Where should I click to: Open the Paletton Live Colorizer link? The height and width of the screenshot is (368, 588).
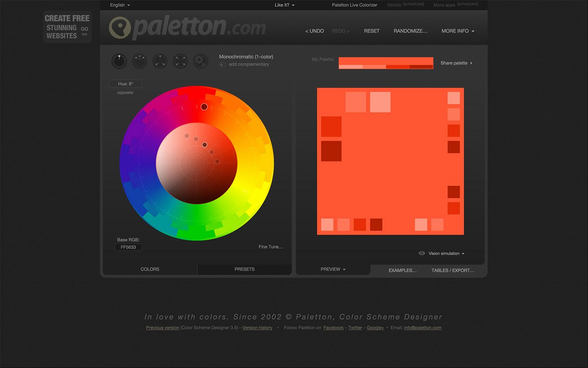pos(355,5)
